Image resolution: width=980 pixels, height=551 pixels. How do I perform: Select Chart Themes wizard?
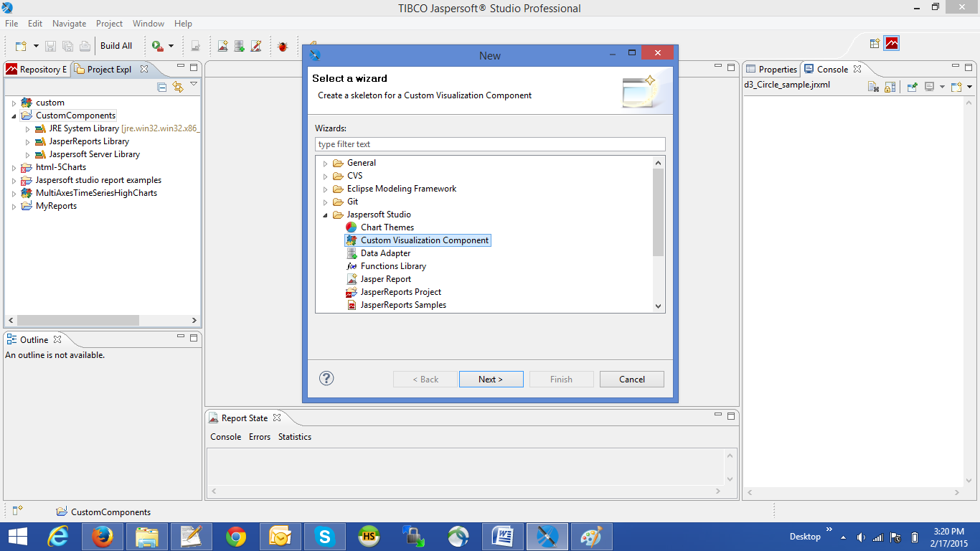[x=387, y=227]
